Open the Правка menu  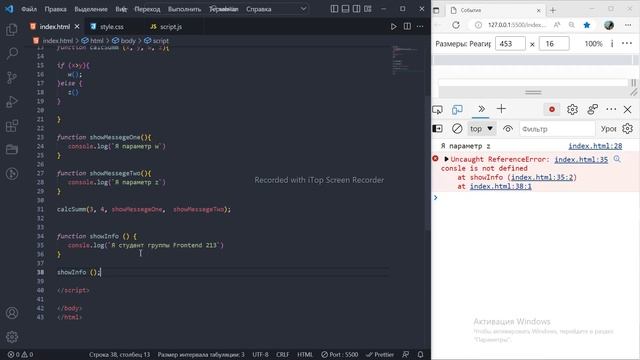tap(56, 9)
